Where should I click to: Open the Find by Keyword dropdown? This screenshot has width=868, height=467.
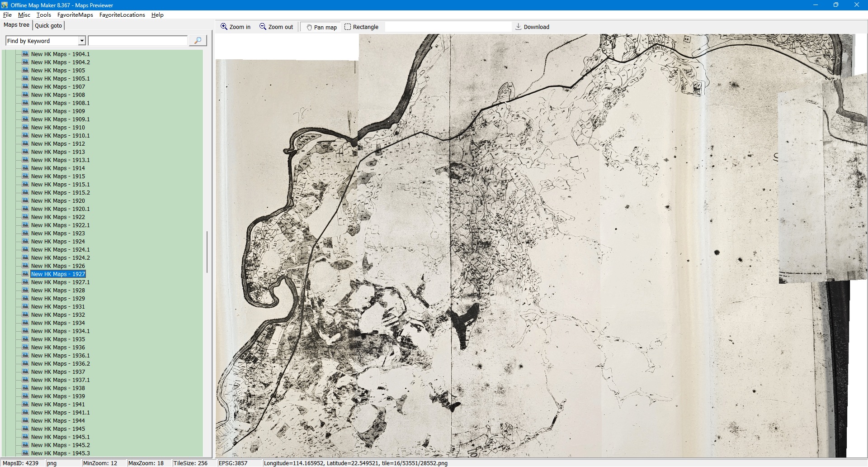(82, 41)
